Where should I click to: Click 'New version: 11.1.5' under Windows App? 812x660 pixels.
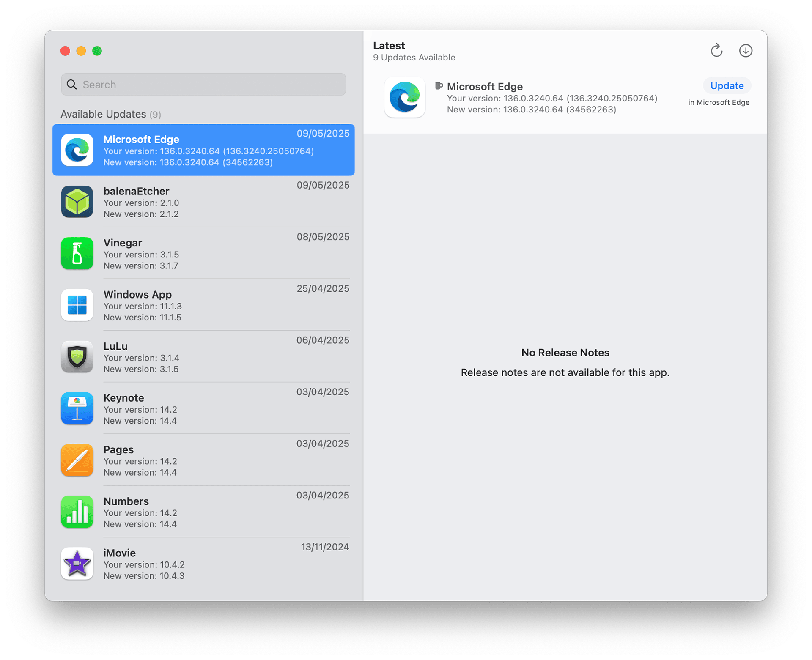[x=142, y=318]
